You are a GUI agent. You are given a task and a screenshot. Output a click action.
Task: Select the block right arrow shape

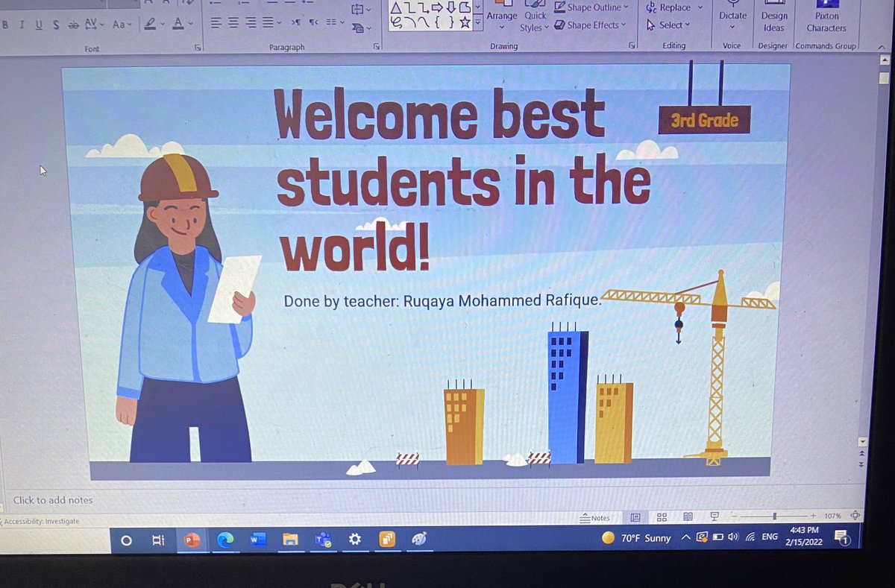tap(437, 7)
